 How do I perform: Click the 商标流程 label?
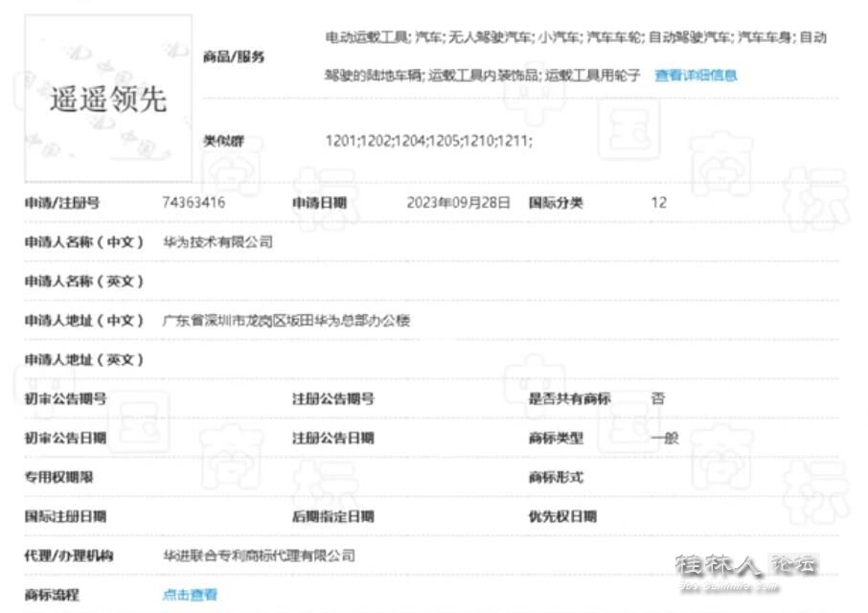(52, 595)
